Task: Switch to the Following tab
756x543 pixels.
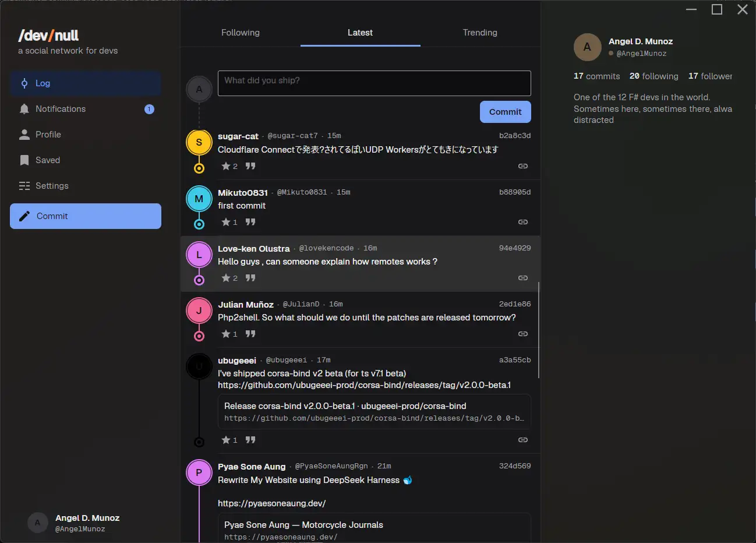Action: tap(241, 33)
